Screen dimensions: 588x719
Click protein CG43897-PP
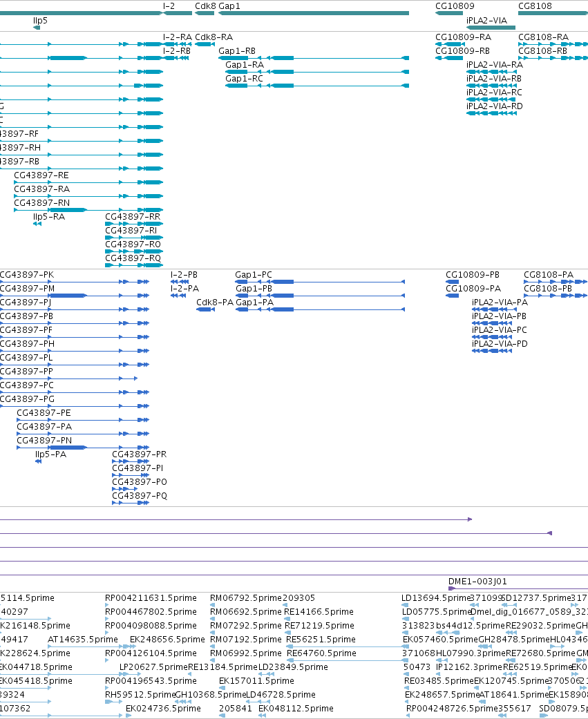pyautogui.click(x=27, y=371)
